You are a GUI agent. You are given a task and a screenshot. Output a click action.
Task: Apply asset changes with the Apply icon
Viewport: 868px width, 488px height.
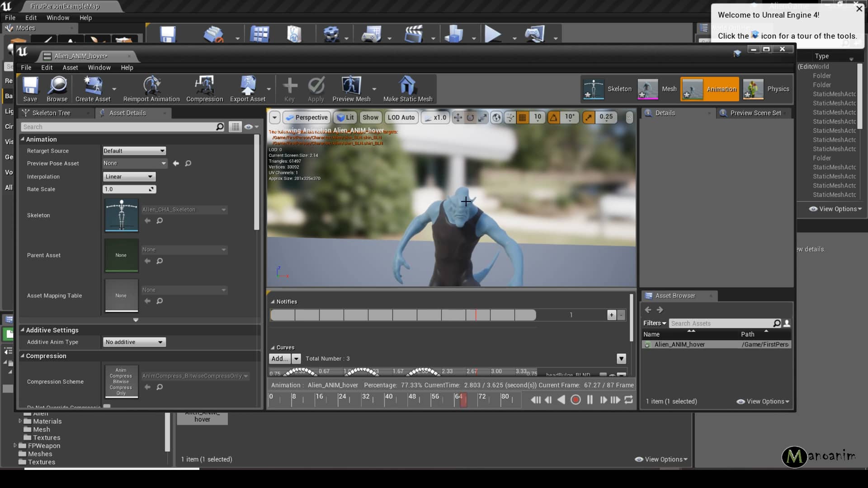(316, 89)
